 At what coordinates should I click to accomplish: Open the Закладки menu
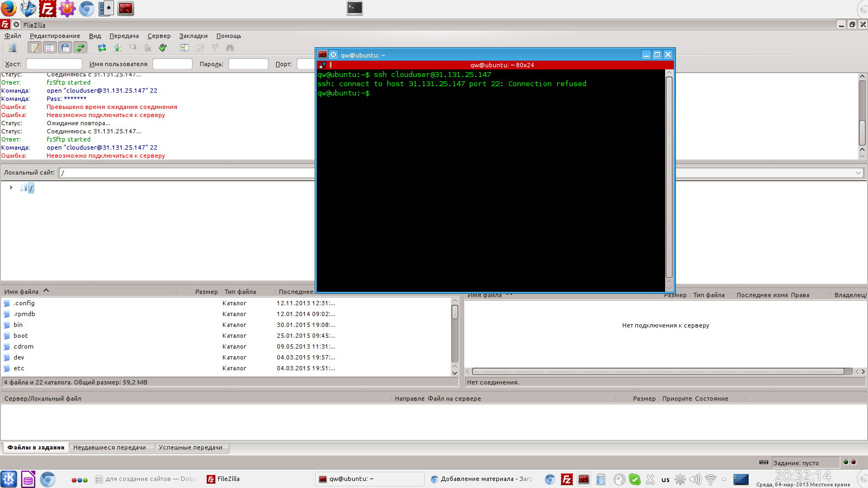(194, 36)
